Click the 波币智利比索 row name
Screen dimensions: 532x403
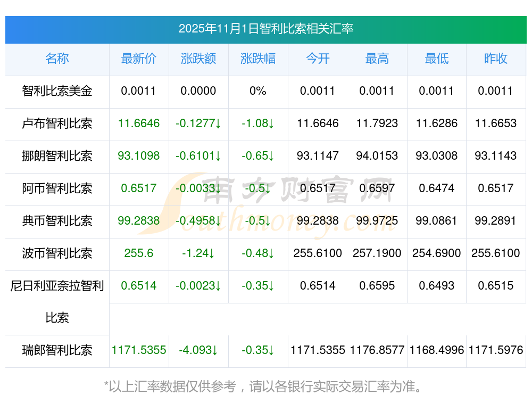[x=57, y=253]
